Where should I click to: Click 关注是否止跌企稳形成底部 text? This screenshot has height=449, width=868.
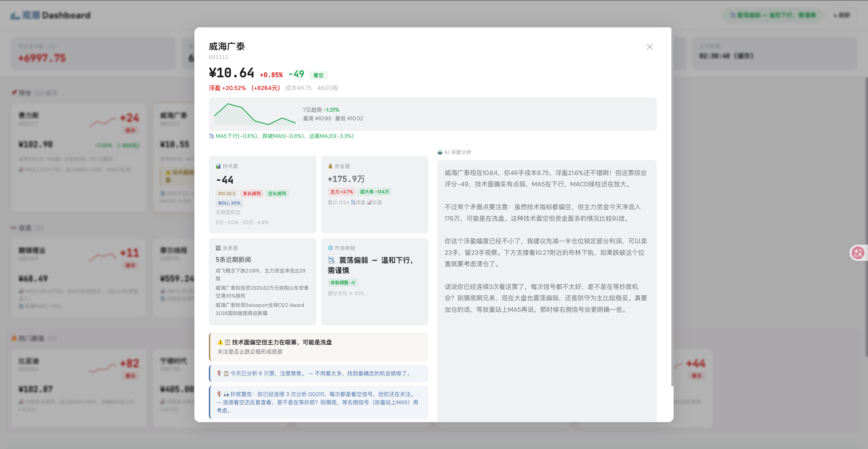(x=250, y=352)
